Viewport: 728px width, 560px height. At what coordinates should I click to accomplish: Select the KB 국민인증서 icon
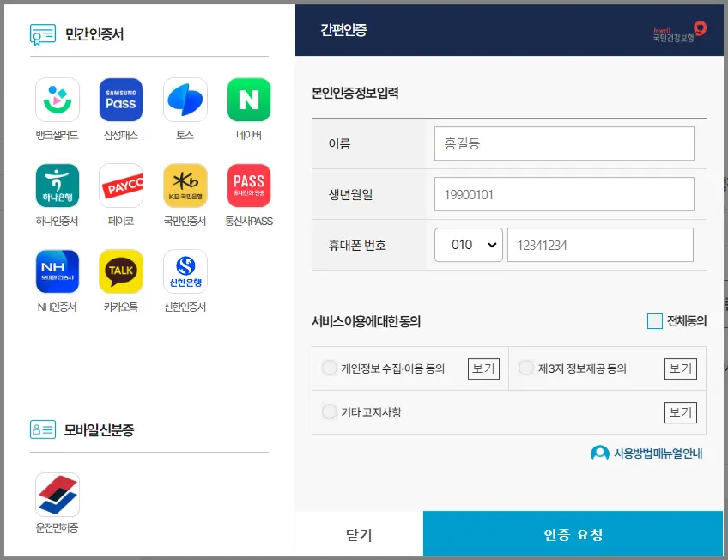click(x=185, y=186)
